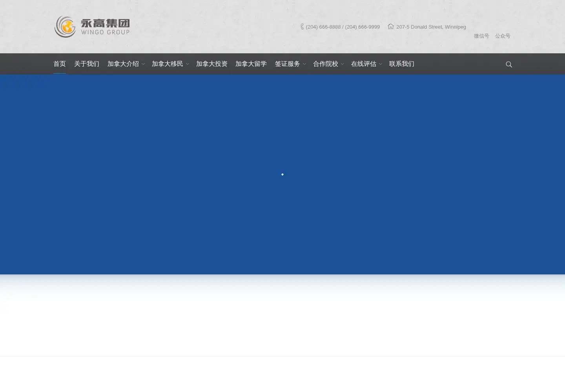Go to the 首页 menu item
Screen dimensions: 565x392
tap(60, 64)
